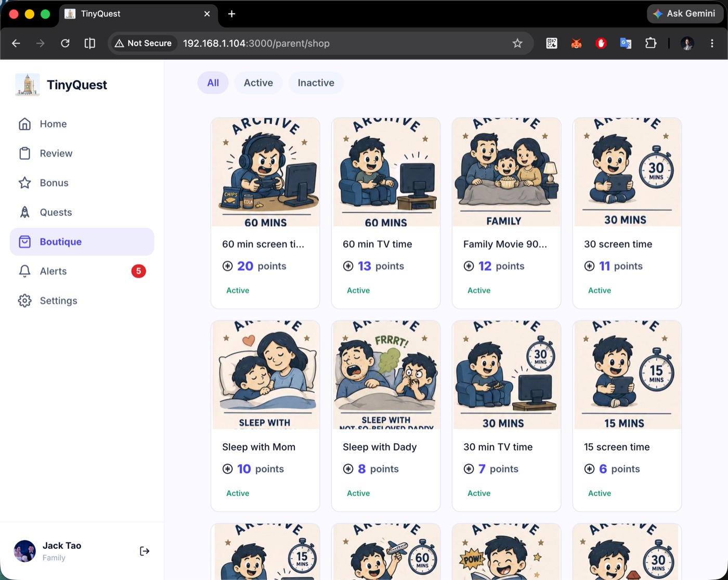Click the Boutique shopping bag icon

(x=24, y=242)
